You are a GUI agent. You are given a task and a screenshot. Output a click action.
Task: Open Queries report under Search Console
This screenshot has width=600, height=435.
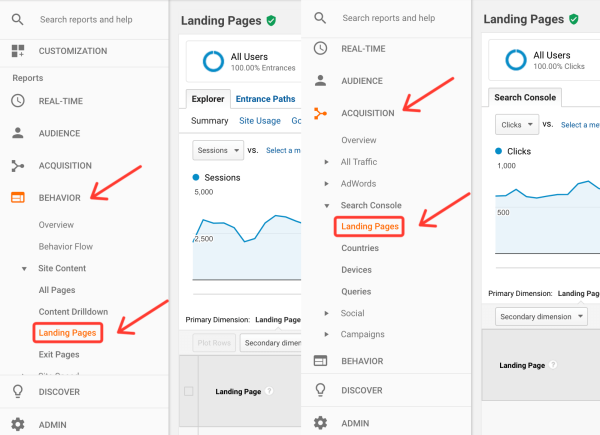pos(356,292)
